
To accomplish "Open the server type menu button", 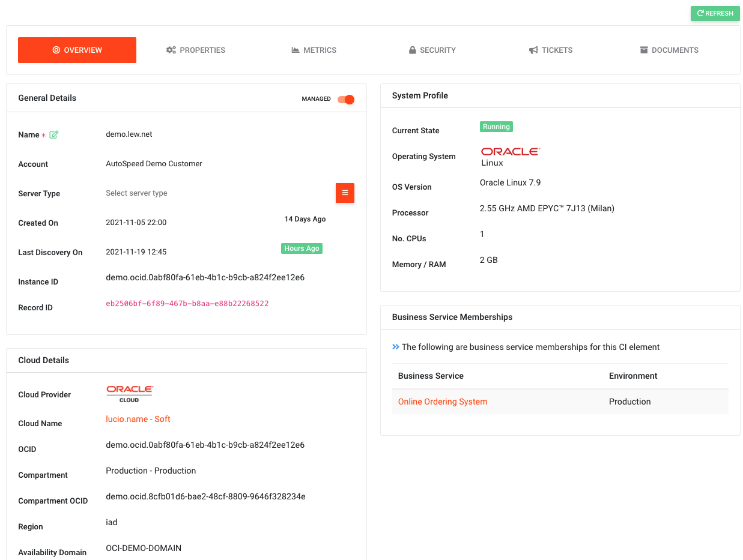I will pos(345,193).
